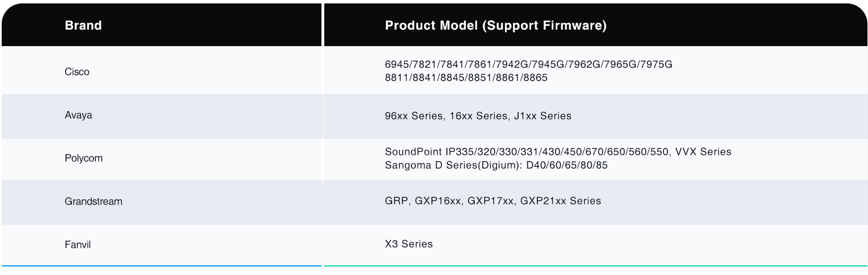Click the X3 Series text

click(x=409, y=244)
